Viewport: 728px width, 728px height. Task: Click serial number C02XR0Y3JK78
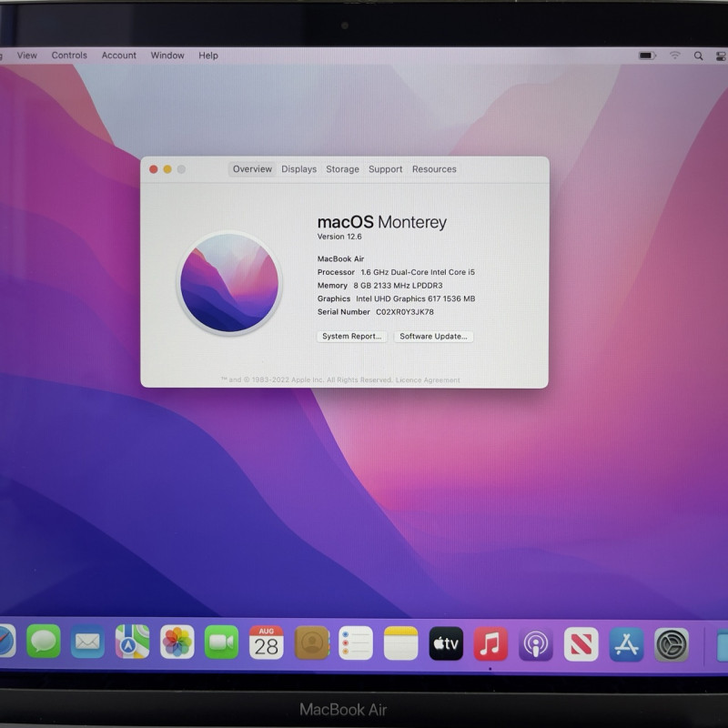pos(405,312)
